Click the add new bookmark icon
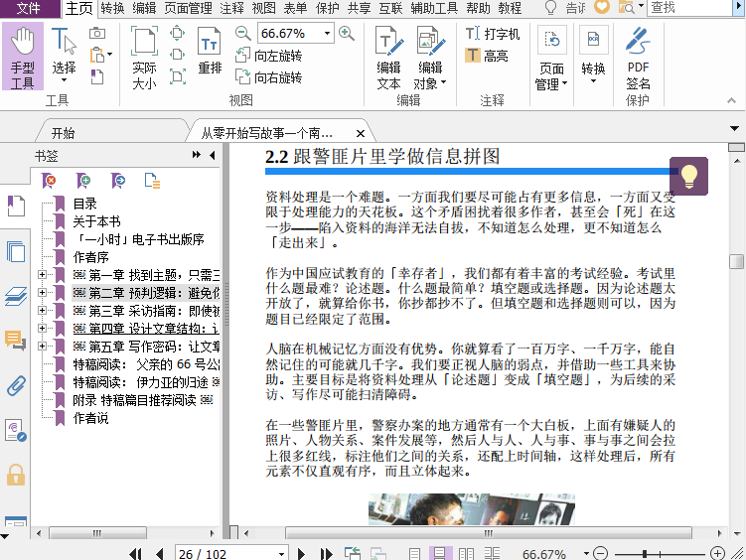Screen dimensions: 746x560 83,181
